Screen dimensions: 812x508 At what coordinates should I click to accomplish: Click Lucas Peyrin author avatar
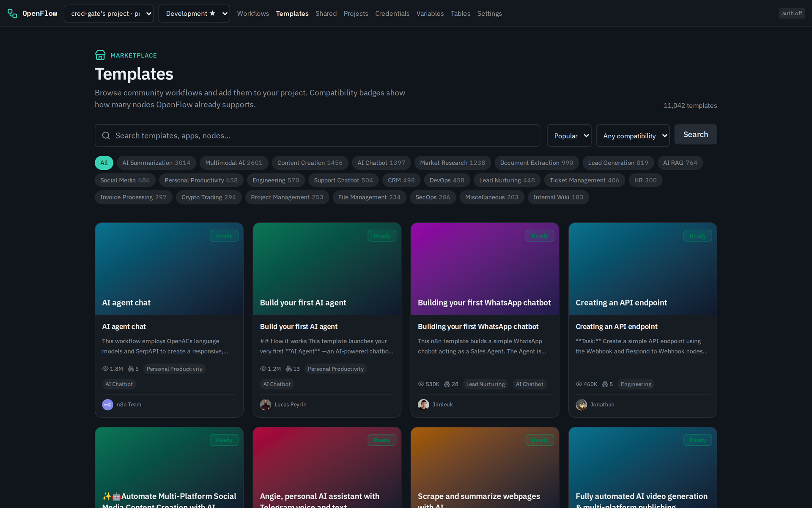(266, 405)
